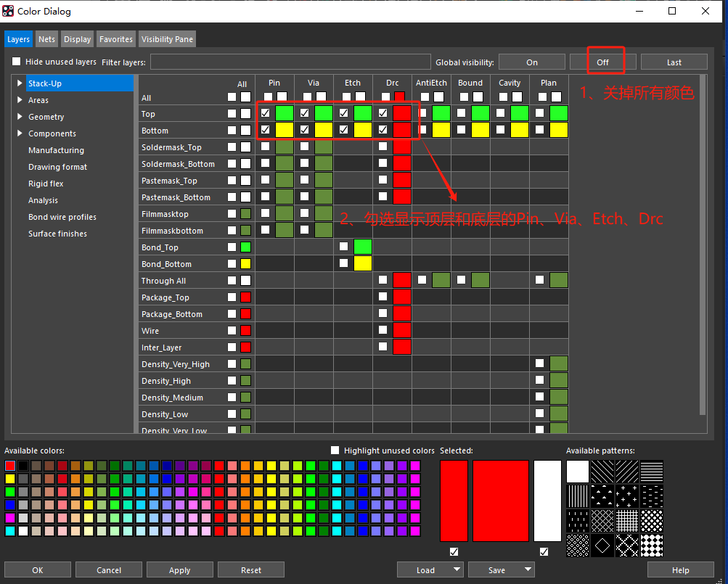Expand the Stack-Up tree node
Screen dimensions: 728x584
tap(20, 83)
